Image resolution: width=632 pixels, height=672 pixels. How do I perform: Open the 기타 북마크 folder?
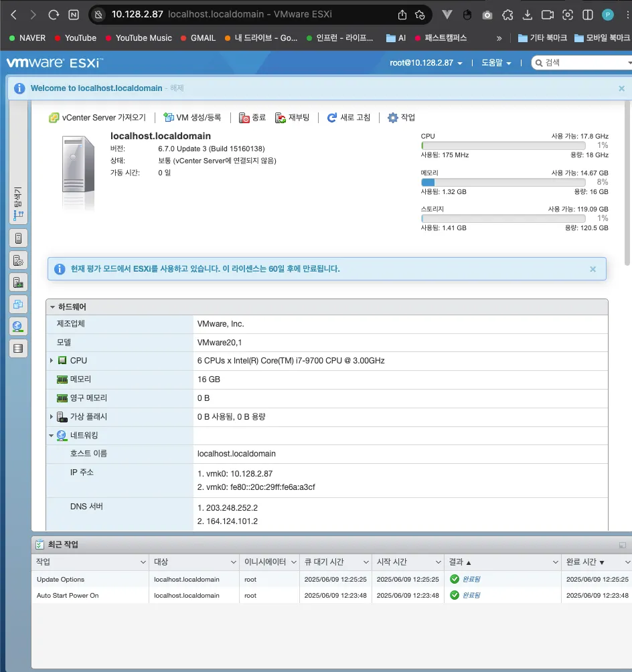tap(542, 38)
